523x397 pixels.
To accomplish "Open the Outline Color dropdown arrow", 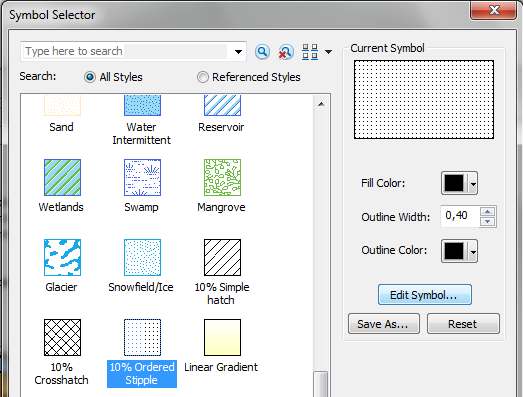I will point(473,252).
